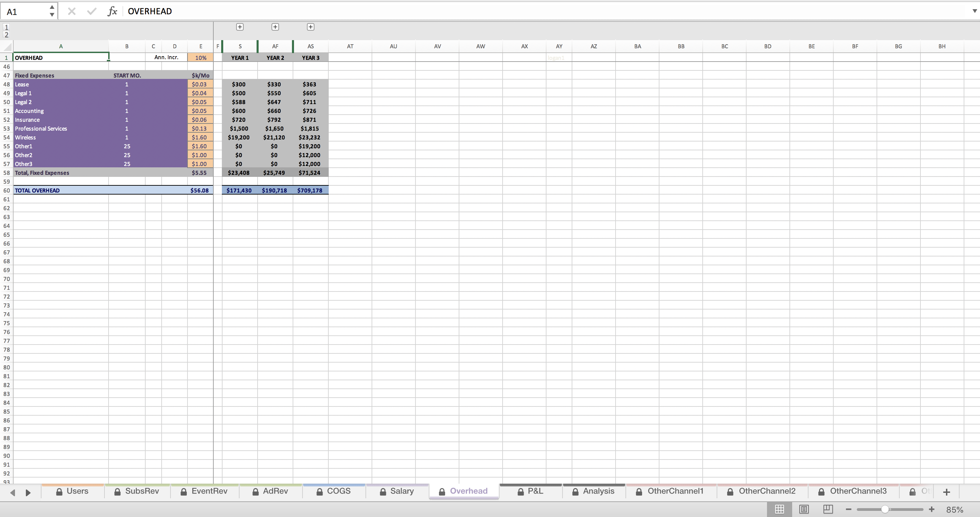980x517 pixels.
Task: Click the YEAR 2 header cell
Action: pyautogui.click(x=275, y=58)
